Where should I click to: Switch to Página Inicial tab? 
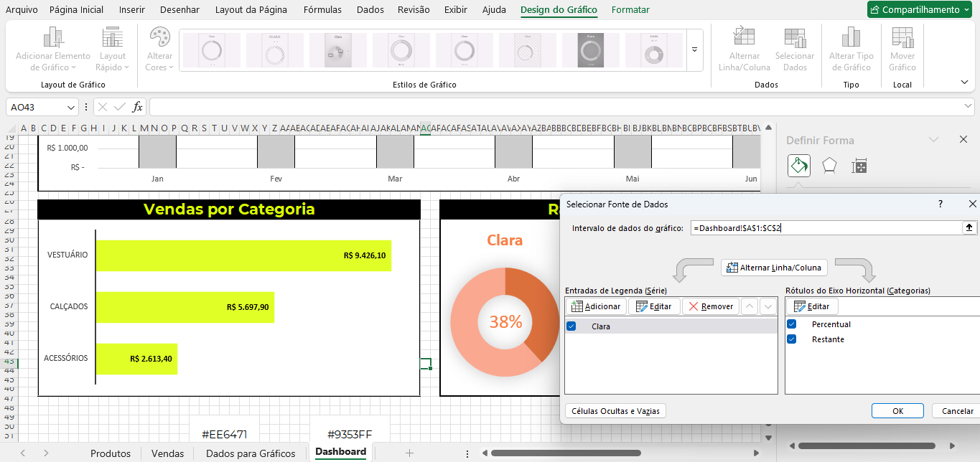(x=76, y=9)
